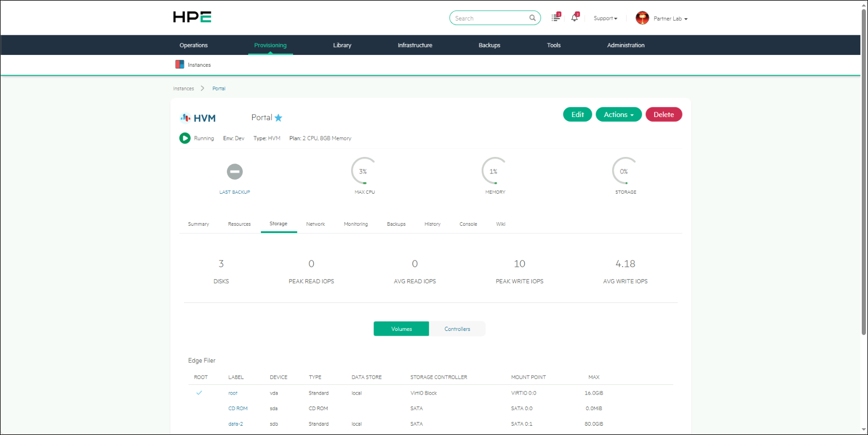Click the Max CPU gauge
Screen dimensions: 868x435
point(364,171)
